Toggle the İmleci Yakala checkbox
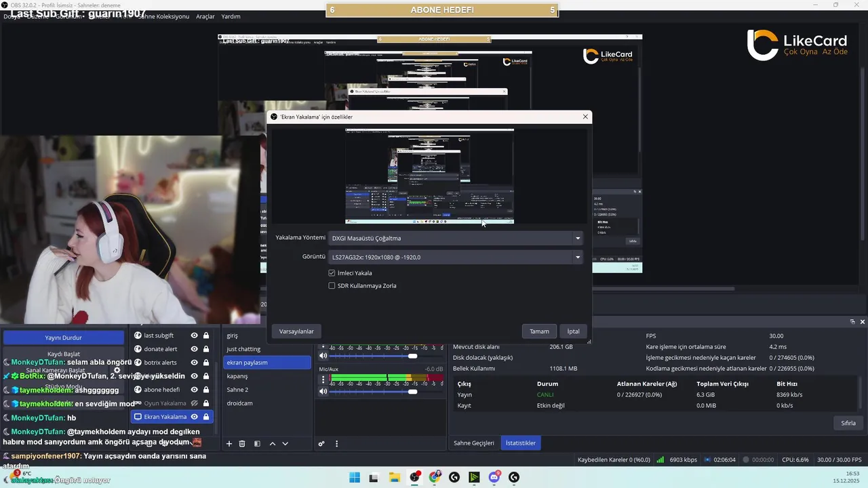868x488 pixels. coord(332,273)
